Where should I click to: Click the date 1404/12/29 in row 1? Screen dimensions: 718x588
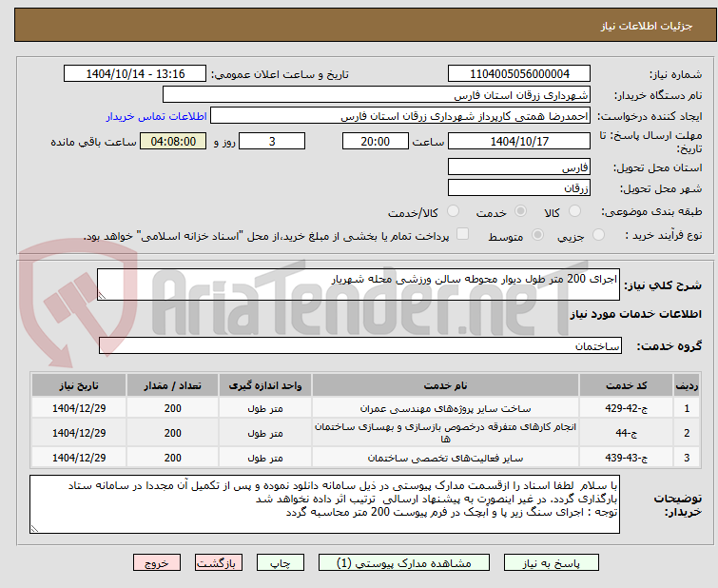[79, 408]
